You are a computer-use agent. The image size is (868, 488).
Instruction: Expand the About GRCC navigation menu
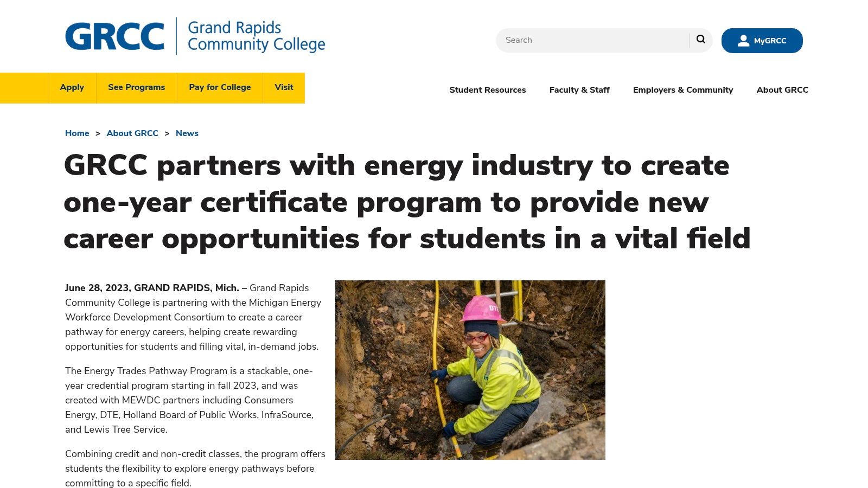coord(782,90)
